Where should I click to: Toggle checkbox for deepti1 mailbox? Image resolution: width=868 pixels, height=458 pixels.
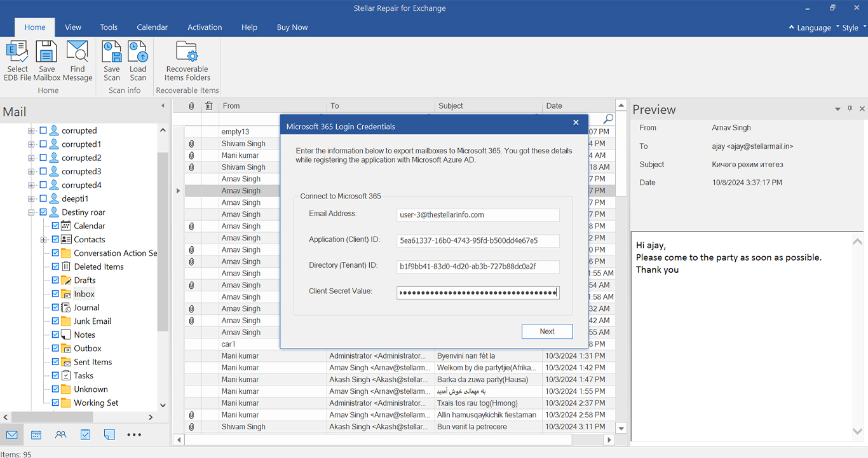[x=43, y=198]
